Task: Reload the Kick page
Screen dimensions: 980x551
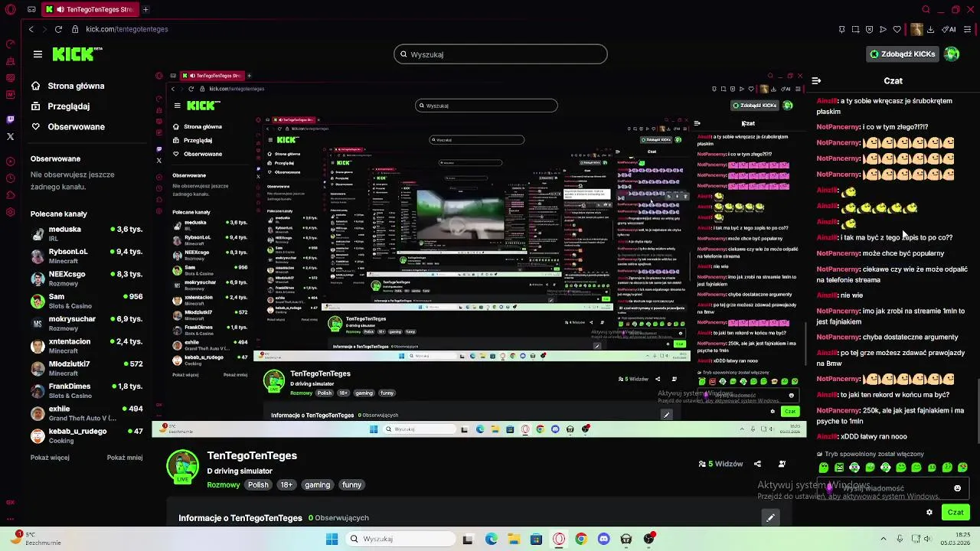Action: pyautogui.click(x=58, y=29)
